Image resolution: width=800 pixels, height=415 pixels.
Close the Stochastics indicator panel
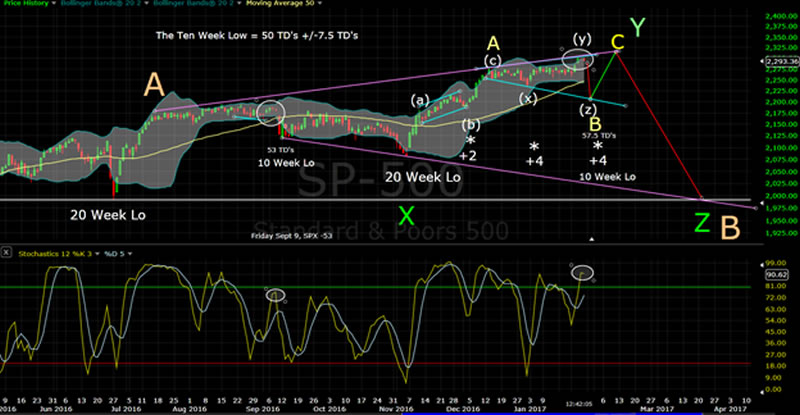(x=6, y=253)
